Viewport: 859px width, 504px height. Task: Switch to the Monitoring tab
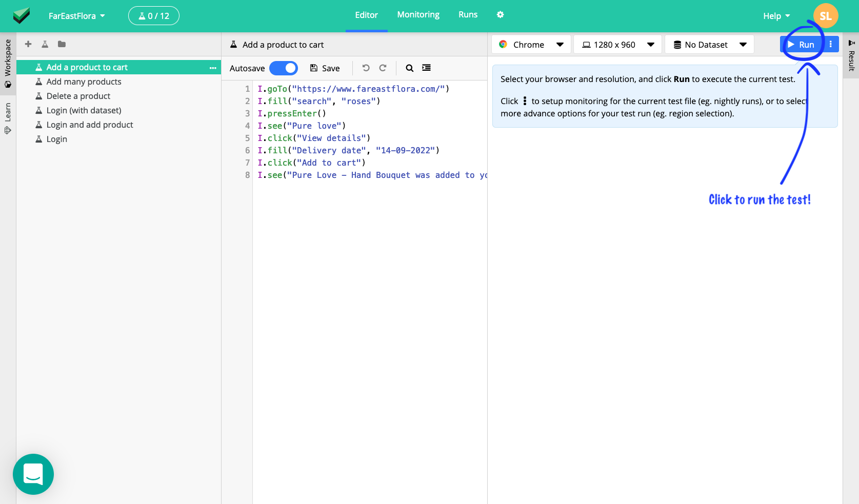418,15
